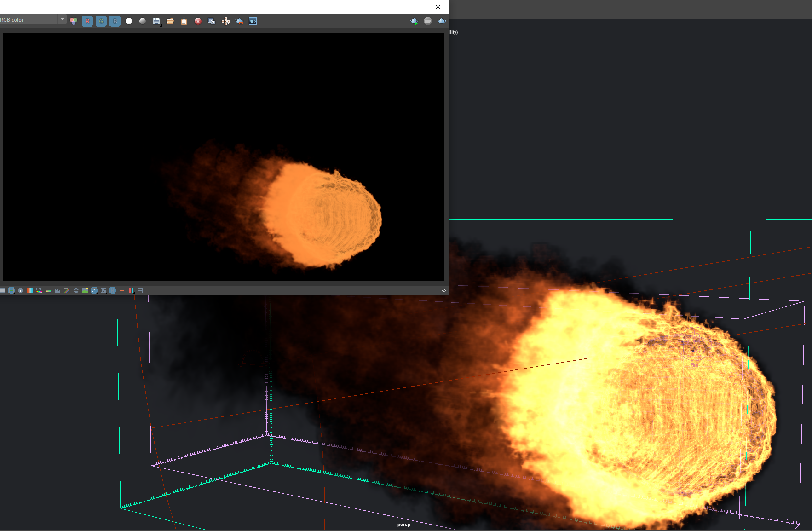This screenshot has width=812, height=531.
Task: Toggle stereo red/cyan view icon
Action: (x=131, y=290)
